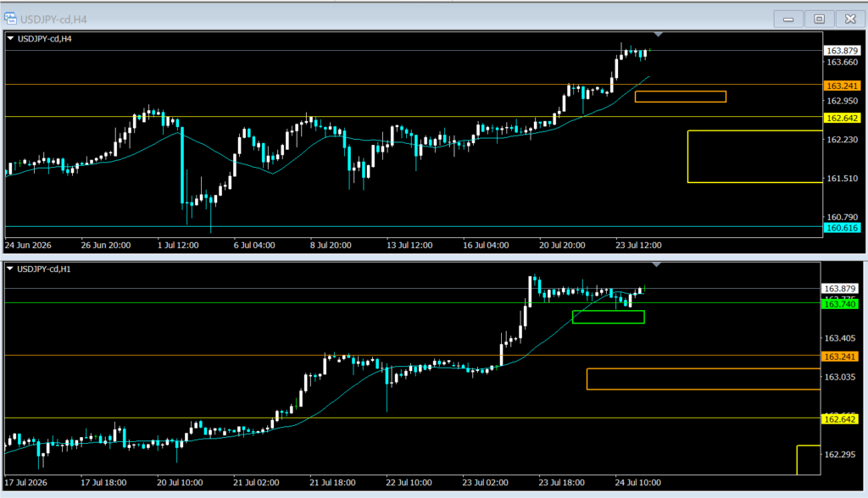Expand the USDJPY-cd,H4 chart dropdown triangle

coord(10,38)
